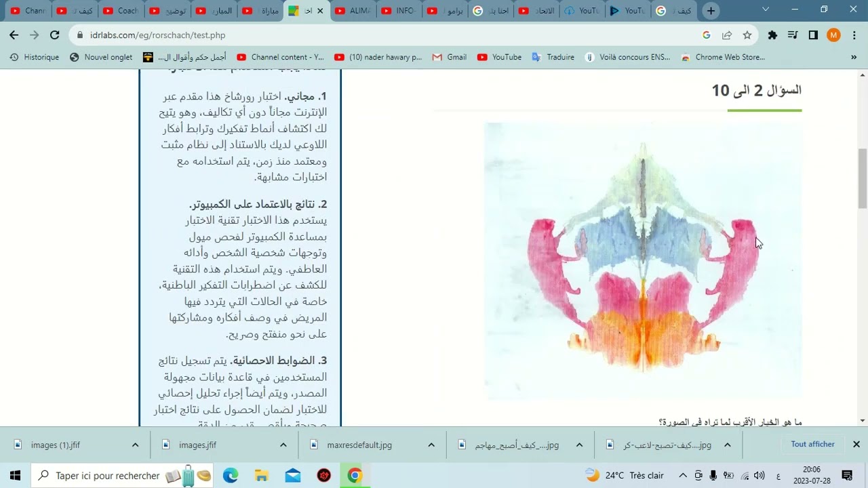Open YouTube bookmark

[x=500, y=57]
